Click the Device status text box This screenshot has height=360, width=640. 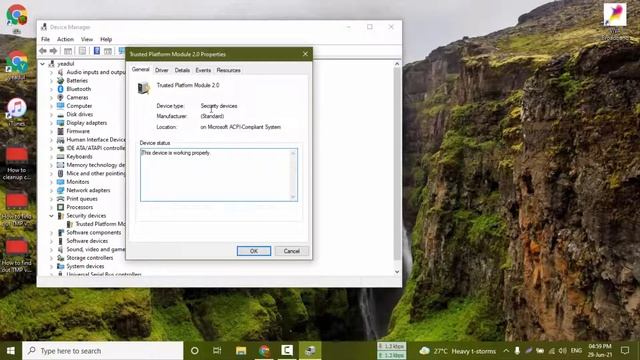[219, 175]
